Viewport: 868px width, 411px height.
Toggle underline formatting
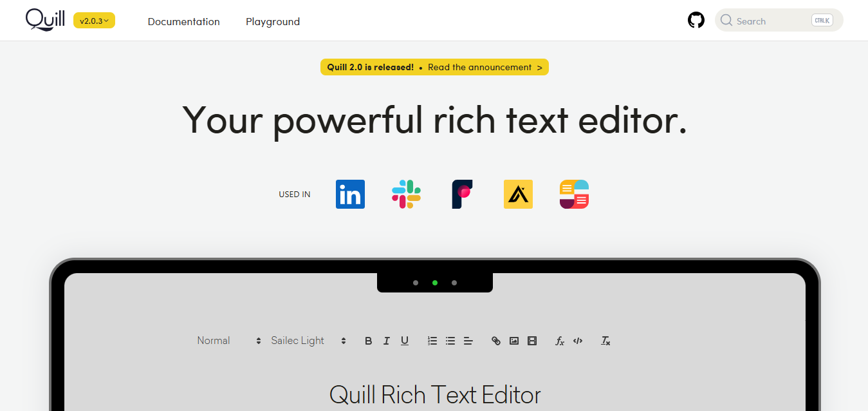coord(405,341)
